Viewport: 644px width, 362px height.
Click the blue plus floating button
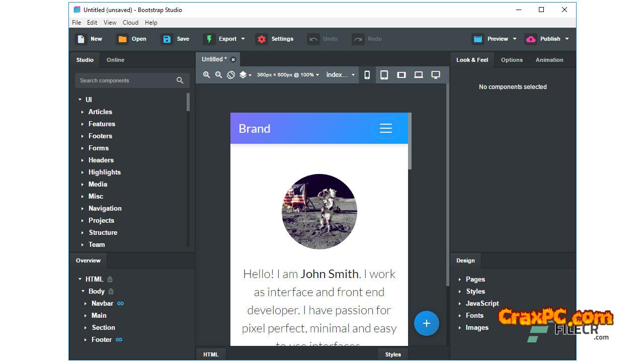click(x=426, y=323)
